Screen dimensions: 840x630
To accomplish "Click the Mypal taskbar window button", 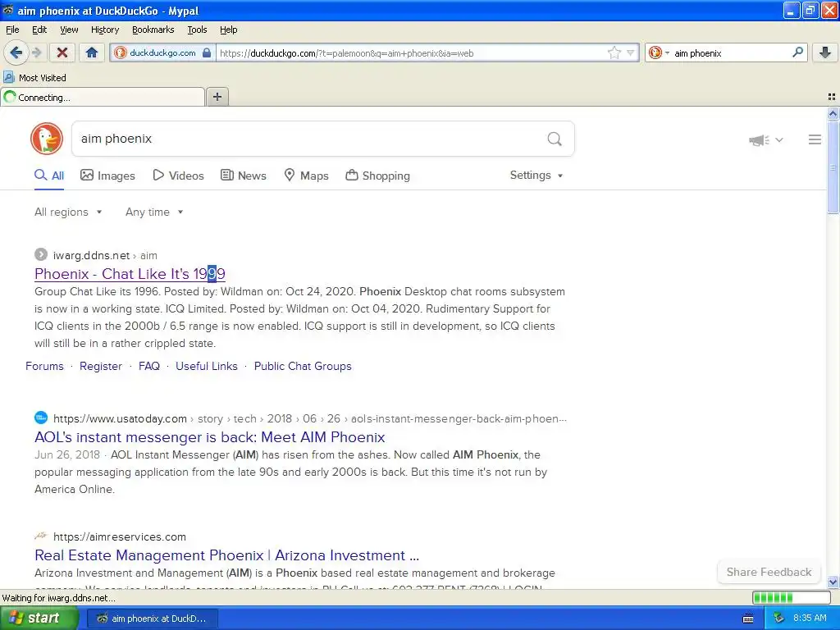I will [x=152, y=619].
